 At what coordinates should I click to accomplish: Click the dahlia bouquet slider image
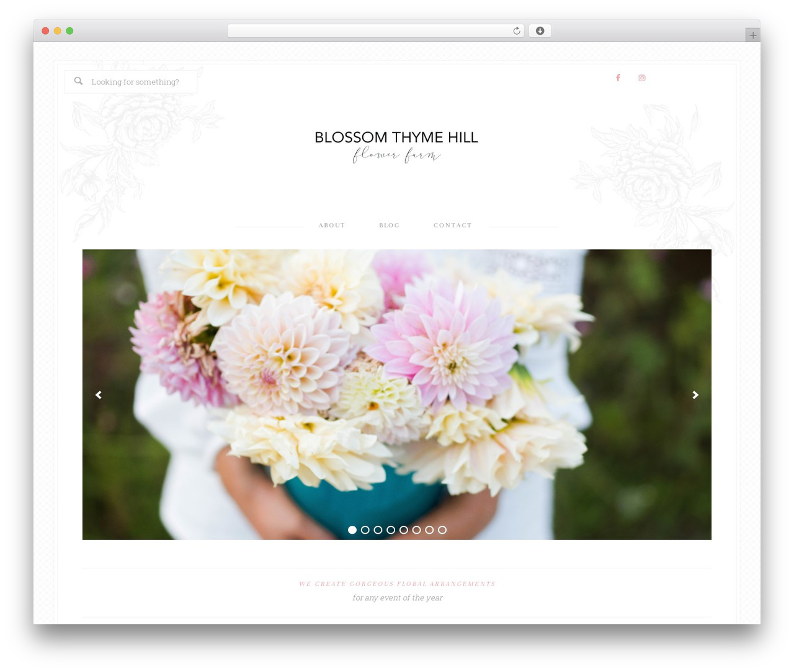click(x=397, y=394)
